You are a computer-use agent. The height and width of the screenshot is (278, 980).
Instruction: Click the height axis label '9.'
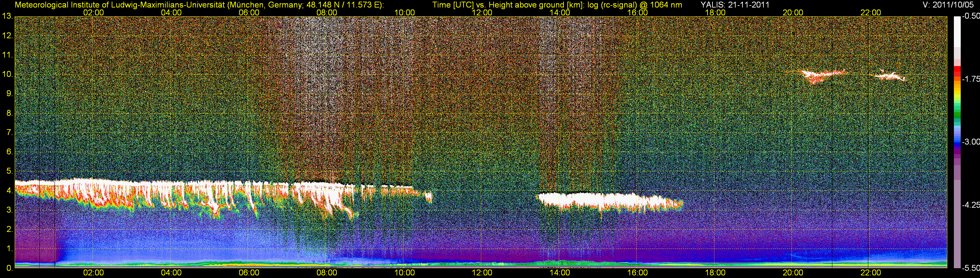pyautogui.click(x=9, y=94)
